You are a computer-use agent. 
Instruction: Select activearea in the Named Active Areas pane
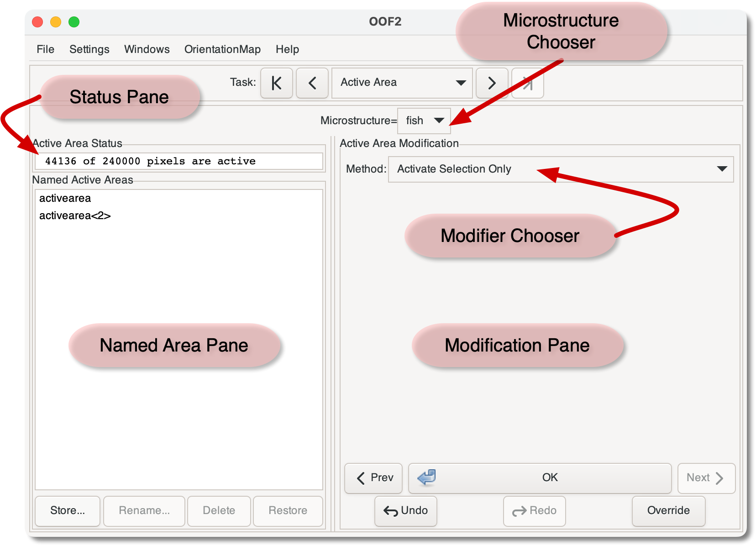(65, 198)
